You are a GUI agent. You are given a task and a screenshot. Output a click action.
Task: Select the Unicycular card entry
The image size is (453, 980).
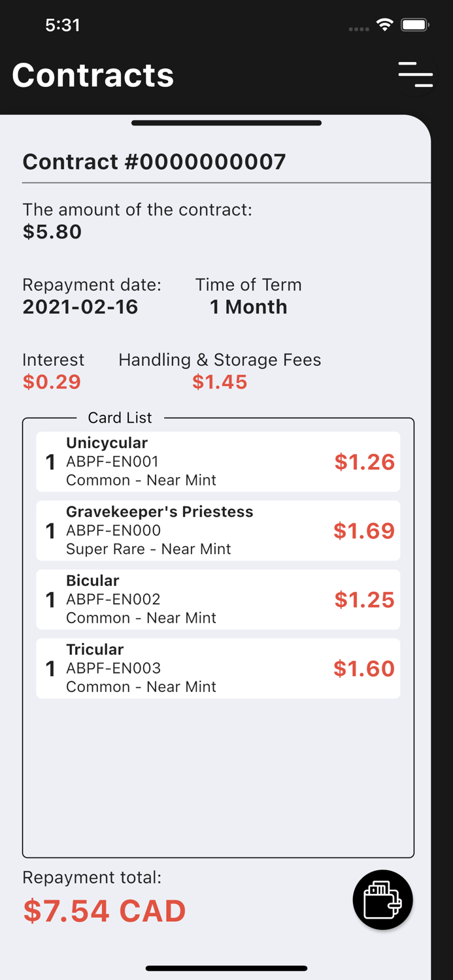(x=218, y=461)
